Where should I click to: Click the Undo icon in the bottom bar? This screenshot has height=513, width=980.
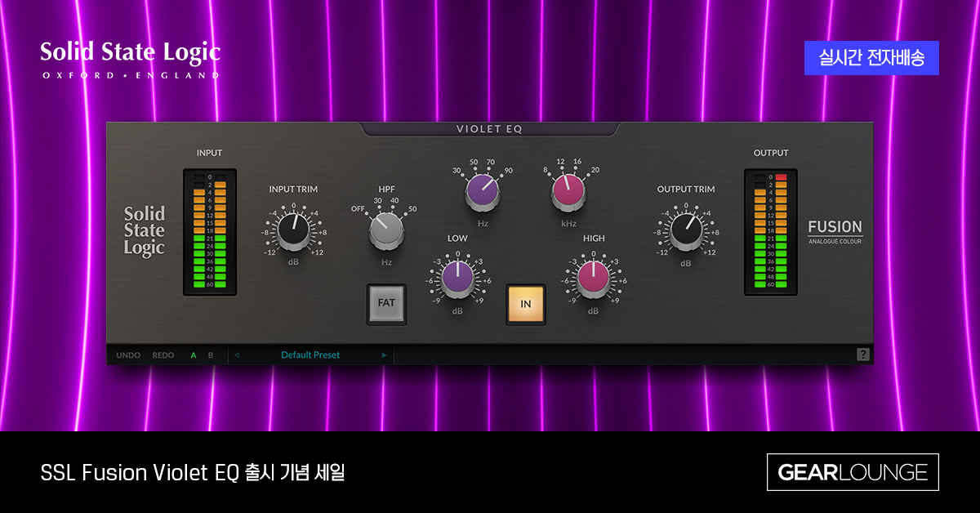click(x=128, y=355)
